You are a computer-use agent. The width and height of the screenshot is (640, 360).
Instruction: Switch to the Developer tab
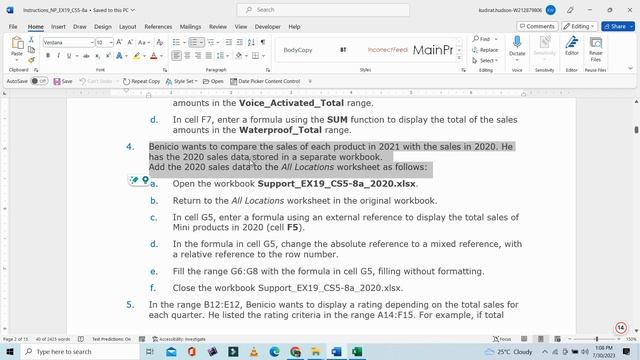point(267,27)
